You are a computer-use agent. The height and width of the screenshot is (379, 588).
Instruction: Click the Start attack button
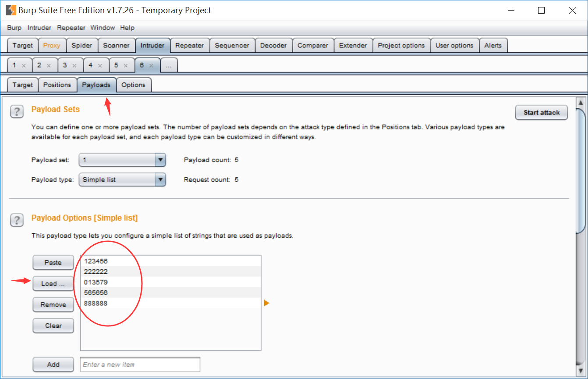coord(542,112)
